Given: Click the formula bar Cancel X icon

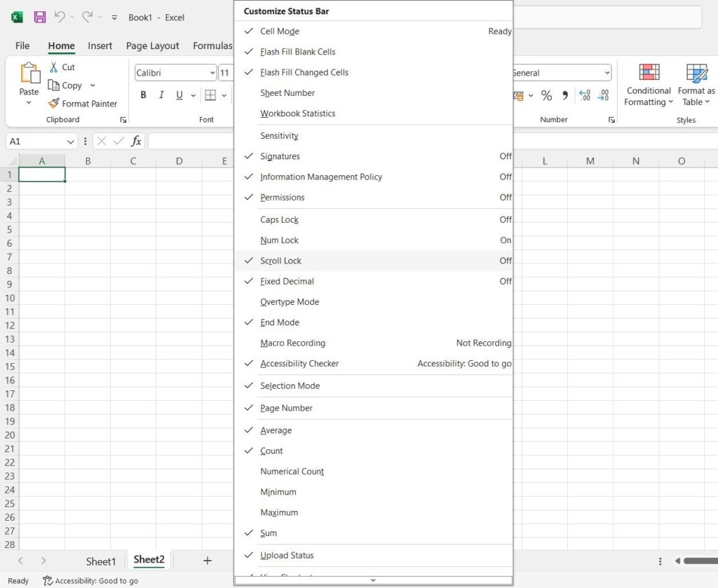Looking at the screenshot, I should 102,141.
